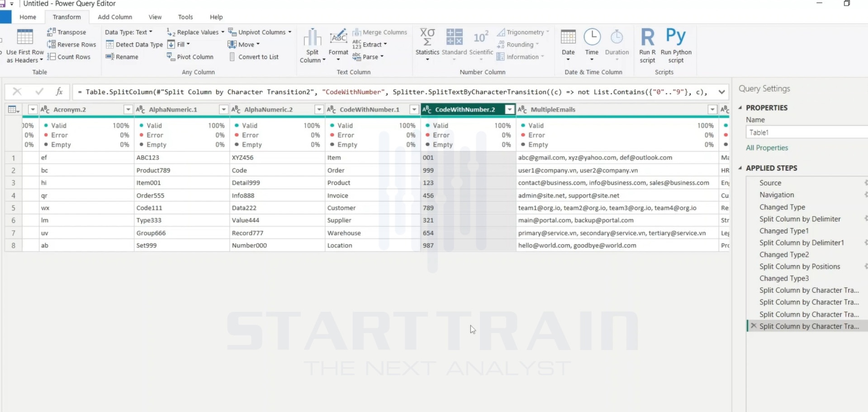This screenshot has width=868, height=412.
Task: Click the formula bar text
Action: pyautogui.click(x=392, y=92)
